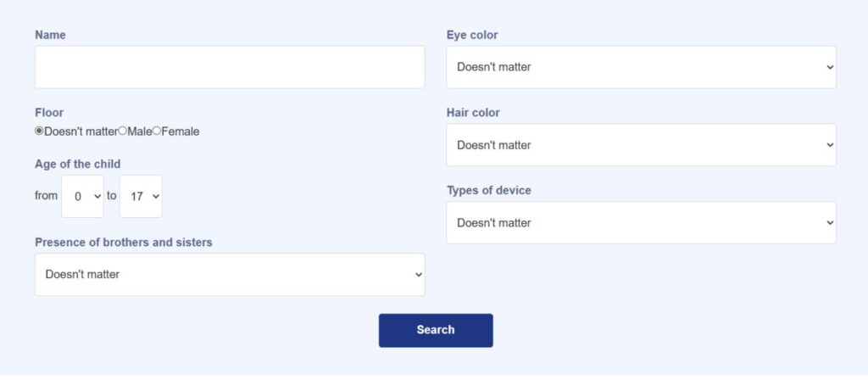Screen dimensions: 868x380
Task: Open the Types of device dropdown
Action: pyautogui.click(x=641, y=222)
